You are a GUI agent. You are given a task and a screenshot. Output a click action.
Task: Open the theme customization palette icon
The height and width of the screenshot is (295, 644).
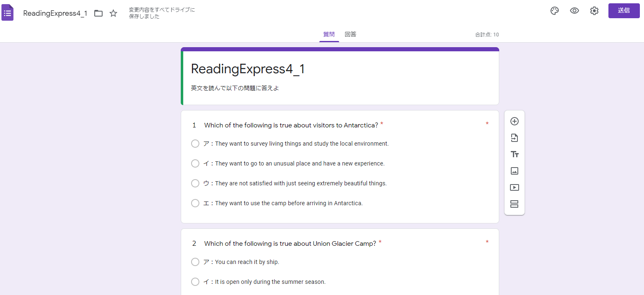click(555, 11)
